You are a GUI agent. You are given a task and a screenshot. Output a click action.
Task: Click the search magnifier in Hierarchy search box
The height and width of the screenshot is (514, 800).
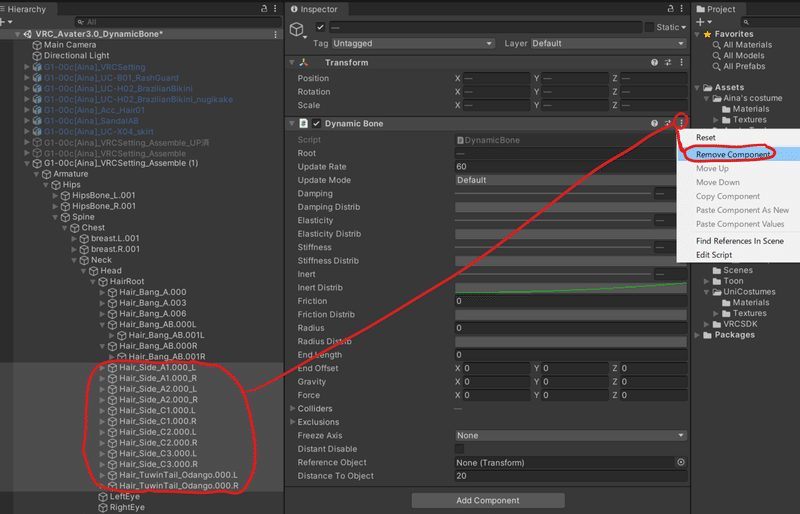(x=81, y=22)
